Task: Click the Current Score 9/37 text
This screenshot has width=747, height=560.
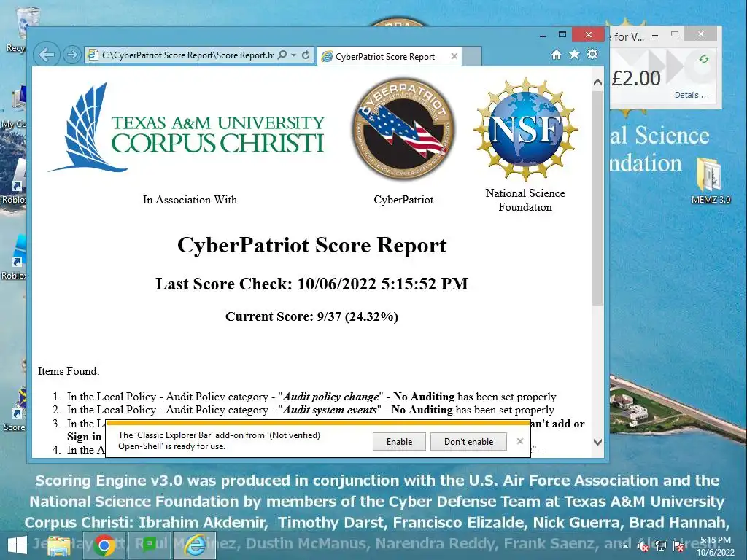Action: pos(311,316)
